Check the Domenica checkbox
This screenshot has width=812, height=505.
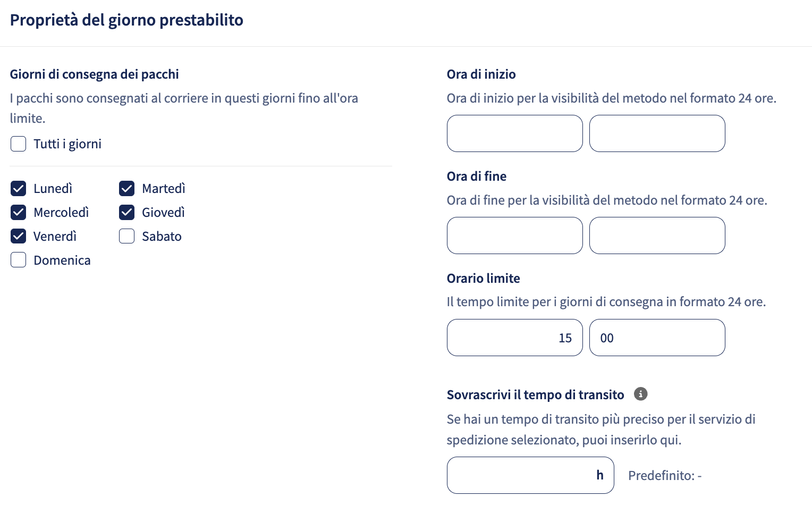19,260
